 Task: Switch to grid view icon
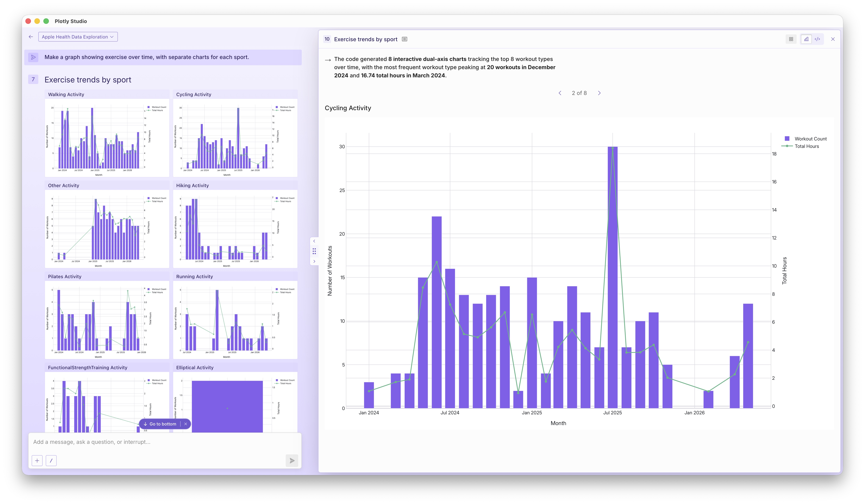coord(791,39)
